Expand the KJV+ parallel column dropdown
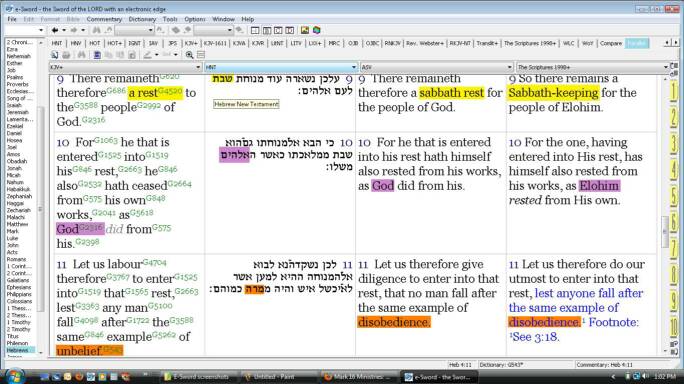Screen dimensions: 684x384 198,67
